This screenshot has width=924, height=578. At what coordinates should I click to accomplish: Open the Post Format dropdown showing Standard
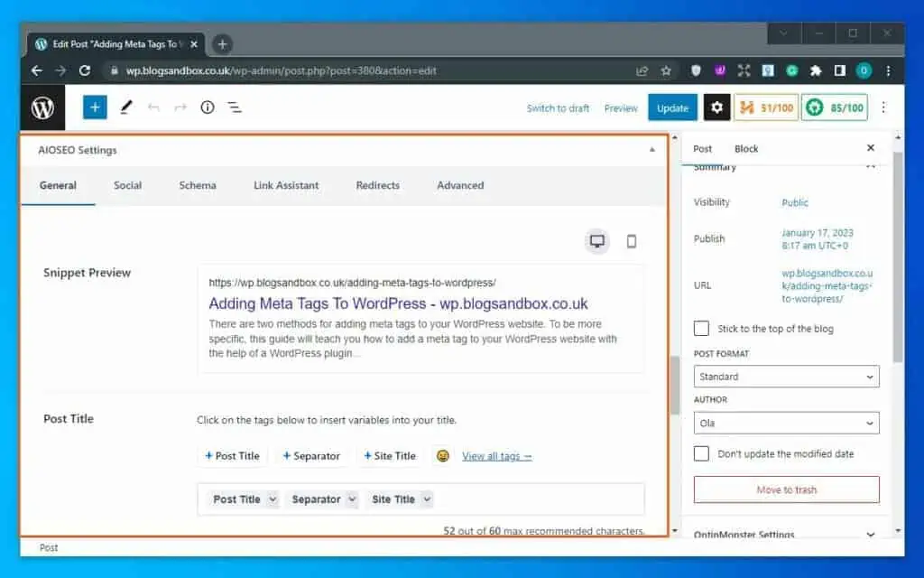click(785, 376)
